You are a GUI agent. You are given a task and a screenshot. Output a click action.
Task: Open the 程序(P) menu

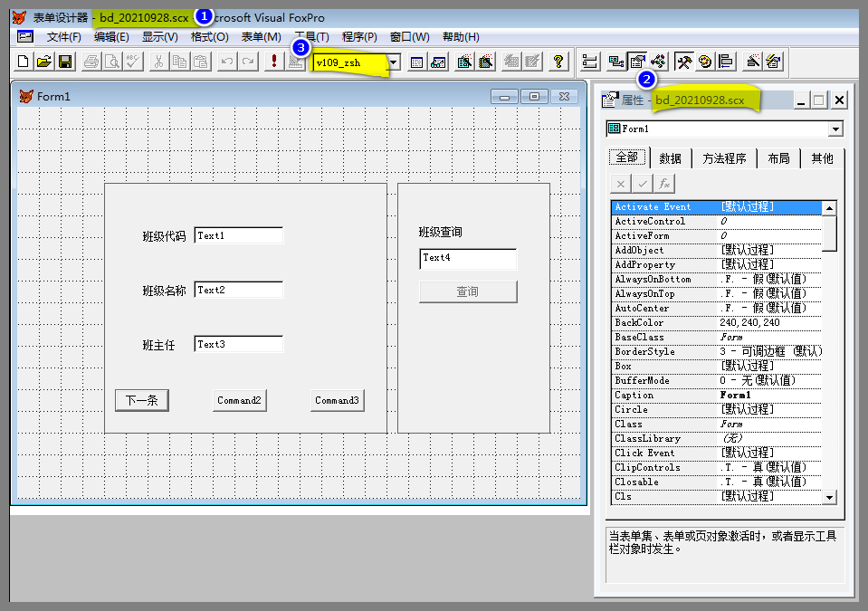click(359, 37)
